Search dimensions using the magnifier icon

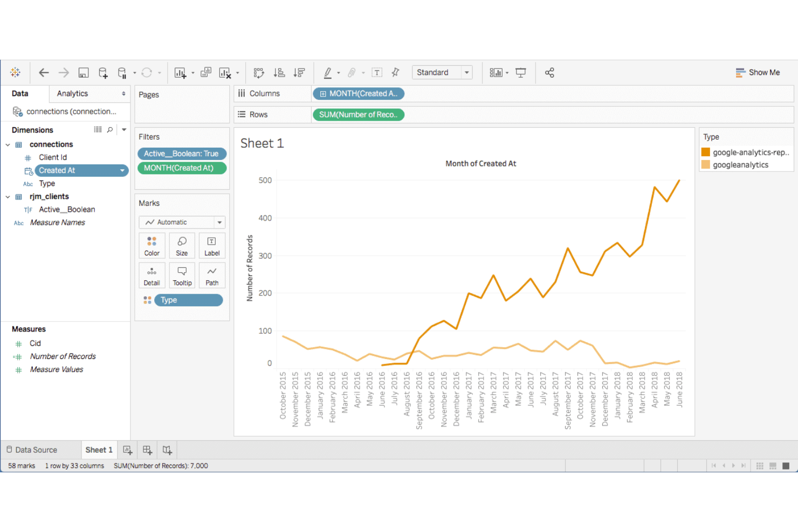point(110,129)
